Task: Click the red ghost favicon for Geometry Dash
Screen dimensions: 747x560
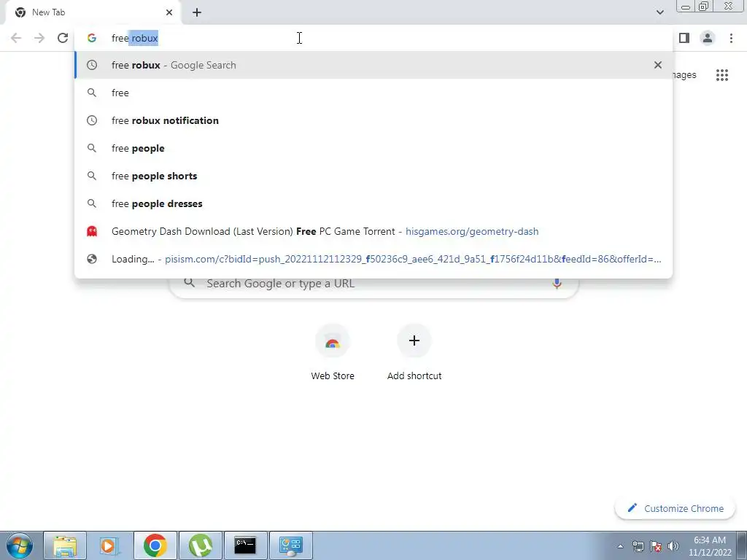Action: click(92, 231)
